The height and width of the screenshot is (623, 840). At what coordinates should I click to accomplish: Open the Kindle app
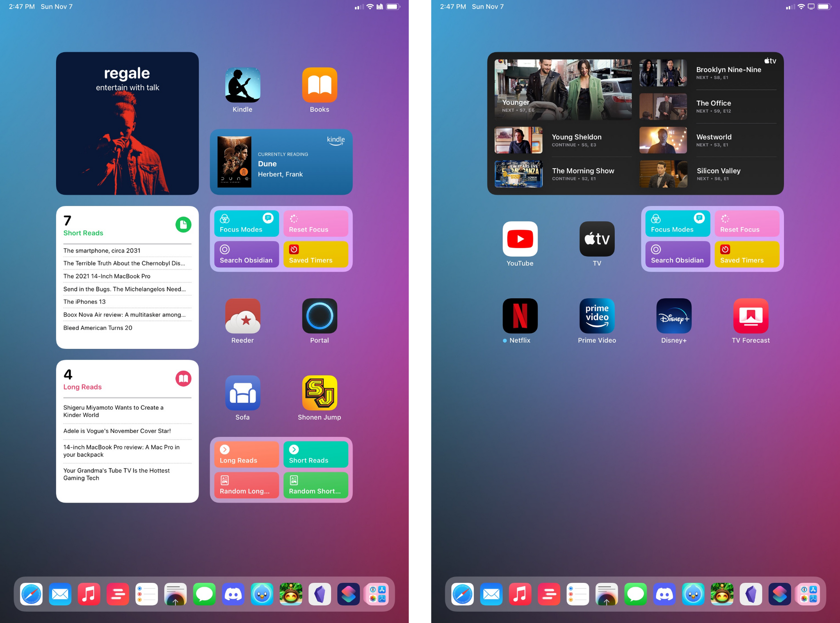coord(242,85)
